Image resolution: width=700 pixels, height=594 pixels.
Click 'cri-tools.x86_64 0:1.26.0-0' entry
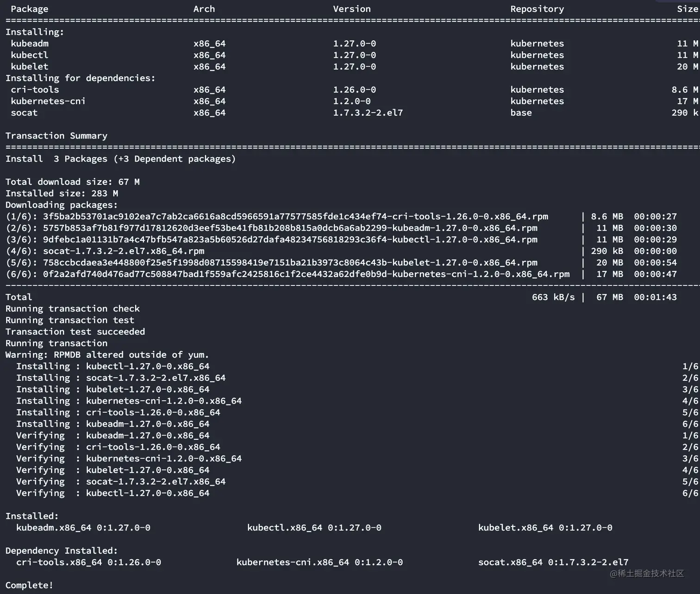pyautogui.click(x=89, y=563)
